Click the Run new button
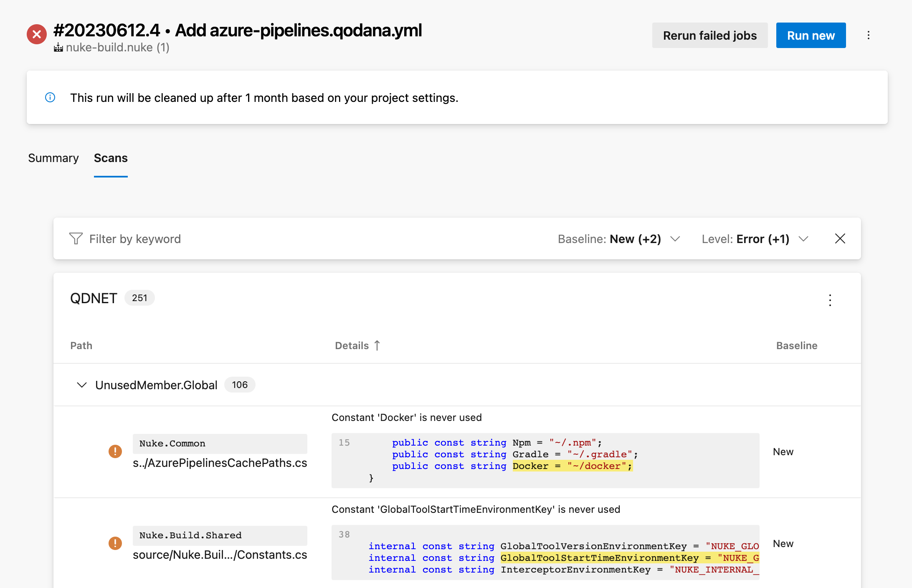Image resolution: width=912 pixels, height=588 pixels. coord(810,35)
